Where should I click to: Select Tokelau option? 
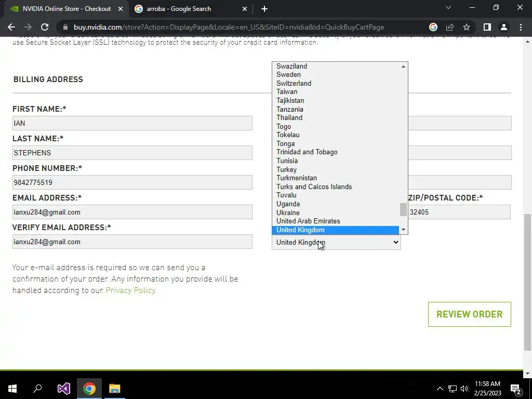335,135
